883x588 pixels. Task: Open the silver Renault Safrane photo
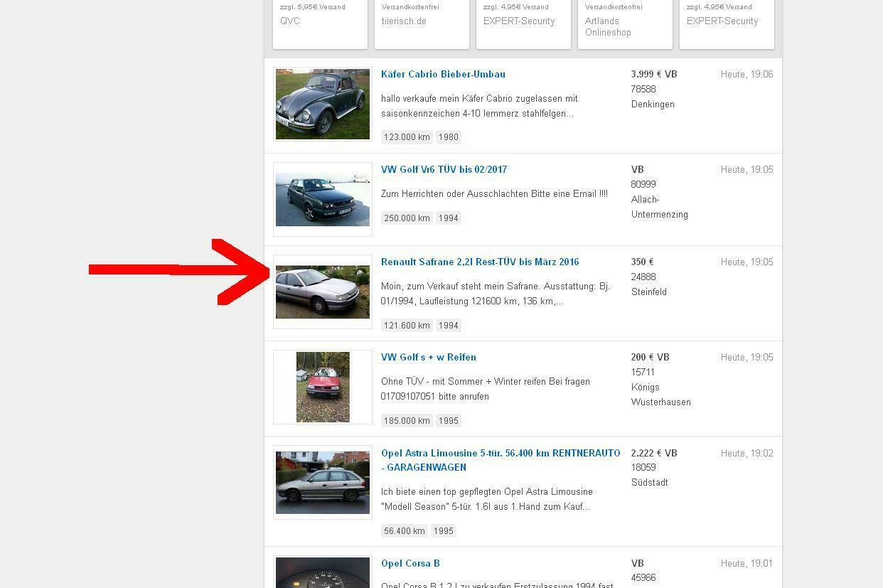pos(323,292)
